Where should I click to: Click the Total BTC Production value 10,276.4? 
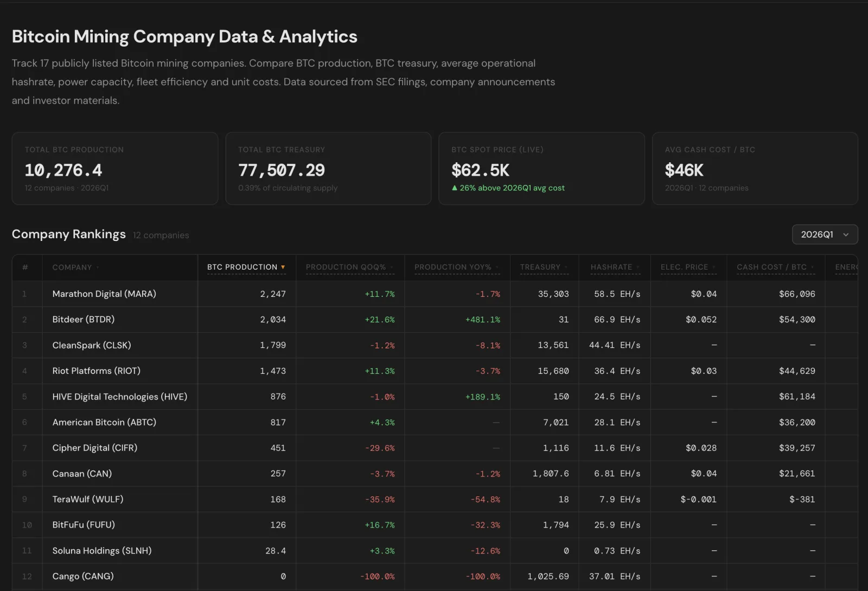click(63, 170)
